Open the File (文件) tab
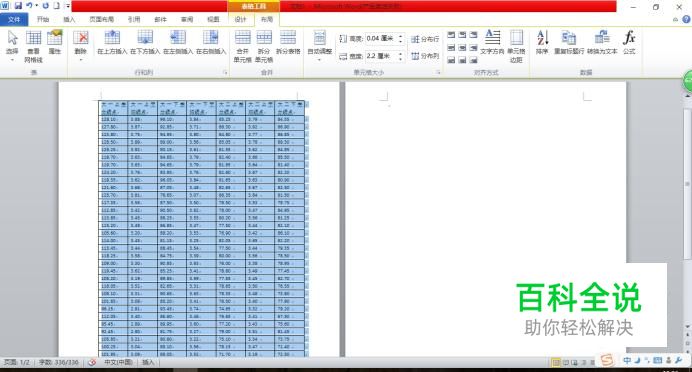Image resolution: width=692 pixels, height=372 pixels. pos(14,19)
